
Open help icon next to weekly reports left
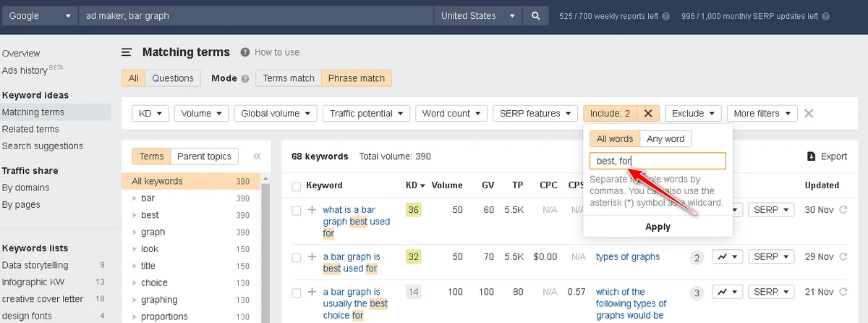(665, 16)
